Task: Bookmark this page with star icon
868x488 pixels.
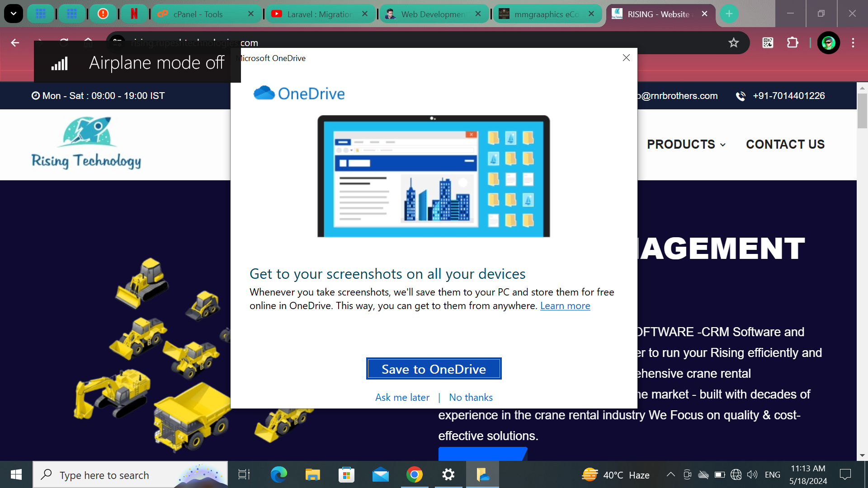Action: pyautogui.click(x=733, y=43)
